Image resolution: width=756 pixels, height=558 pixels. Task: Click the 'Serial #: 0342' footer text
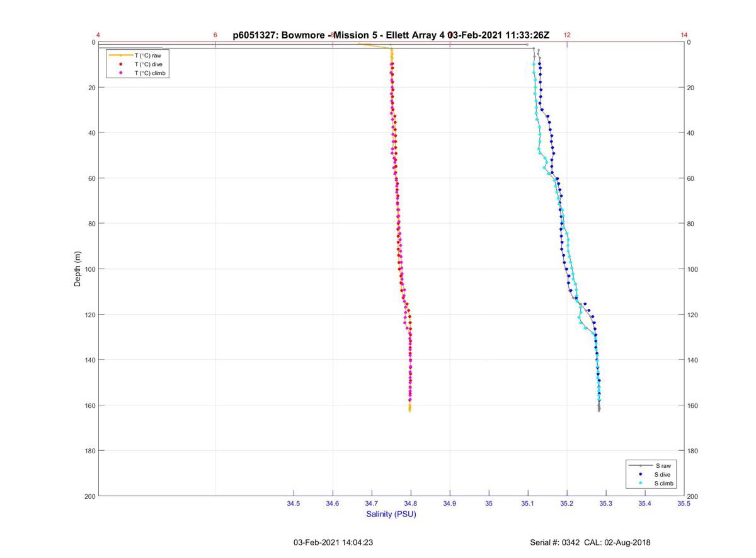(556, 542)
